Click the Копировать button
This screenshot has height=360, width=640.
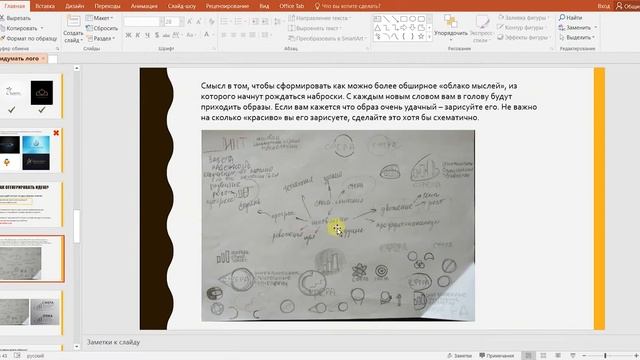click(19, 28)
